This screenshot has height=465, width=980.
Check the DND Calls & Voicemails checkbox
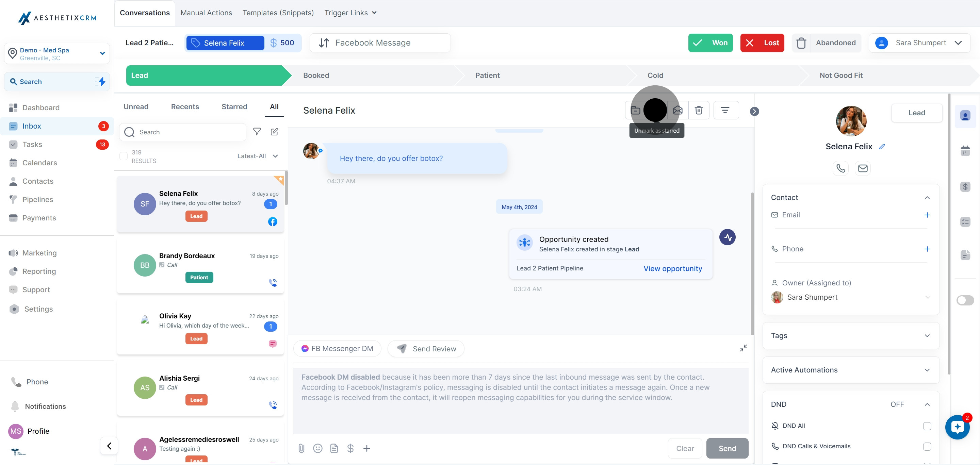tap(927, 446)
